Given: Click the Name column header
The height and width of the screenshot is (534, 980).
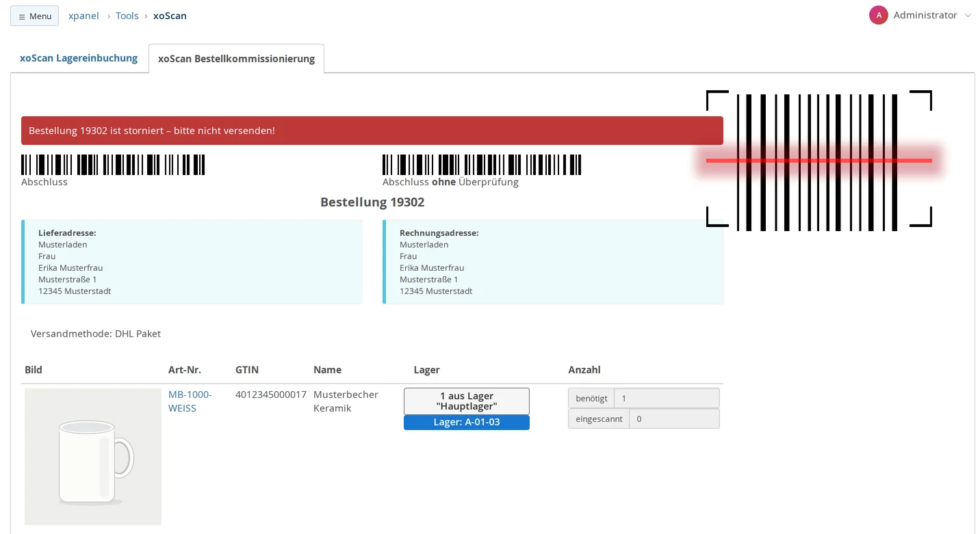Looking at the screenshot, I should (327, 370).
